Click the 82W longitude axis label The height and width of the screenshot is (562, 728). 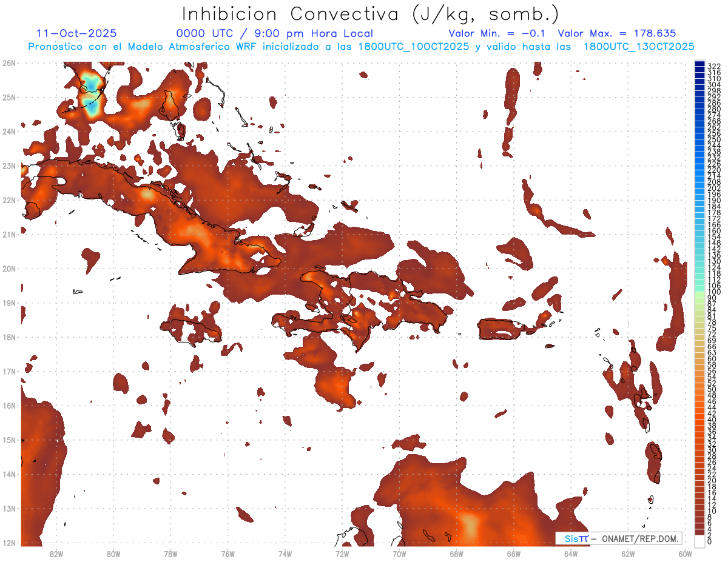(x=56, y=554)
